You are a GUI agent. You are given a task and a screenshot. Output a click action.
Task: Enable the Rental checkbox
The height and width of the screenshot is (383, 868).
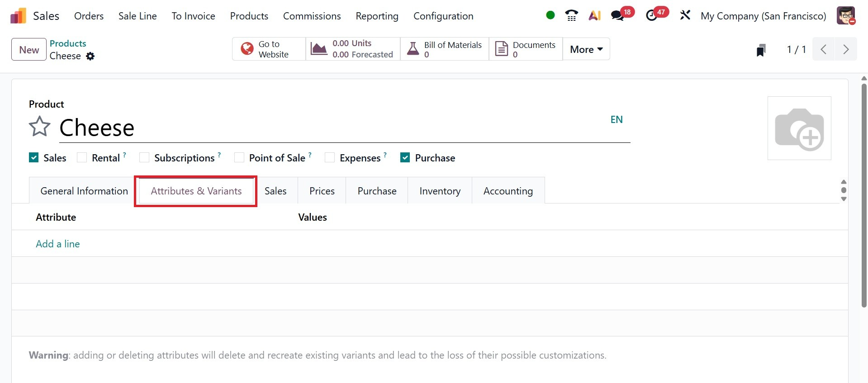coord(82,158)
